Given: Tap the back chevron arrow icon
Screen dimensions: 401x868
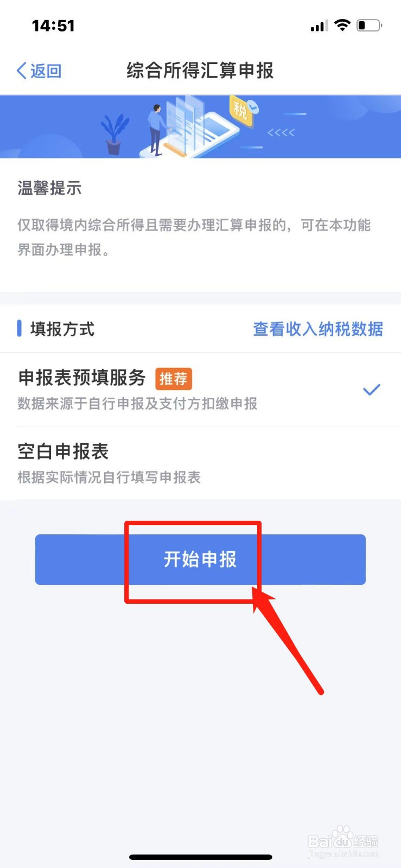Looking at the screenshot, I should click(22, 71).
